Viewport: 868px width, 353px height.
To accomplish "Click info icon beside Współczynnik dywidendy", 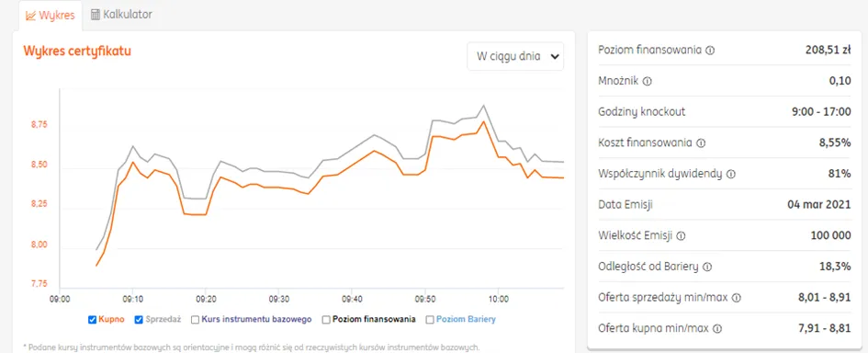I will (731, 174).
